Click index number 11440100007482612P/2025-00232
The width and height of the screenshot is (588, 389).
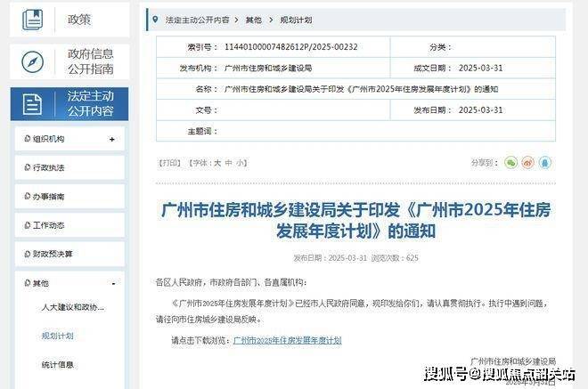tap(291, 47)
